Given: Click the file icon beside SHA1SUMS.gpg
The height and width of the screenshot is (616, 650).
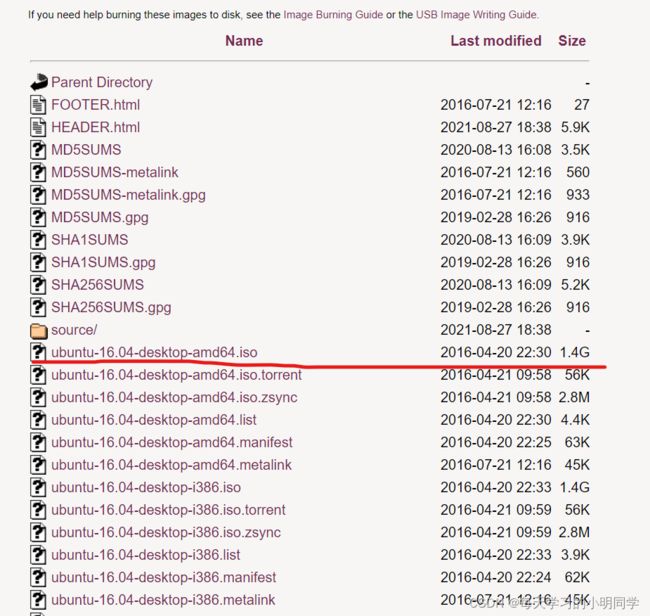Looking at the screenshot, I should 38,262.
